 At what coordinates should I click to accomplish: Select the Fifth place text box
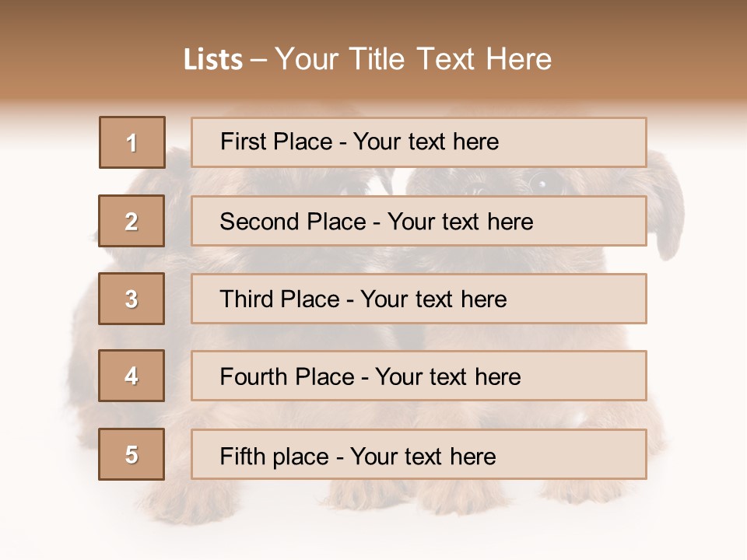(x=419, y=454)
